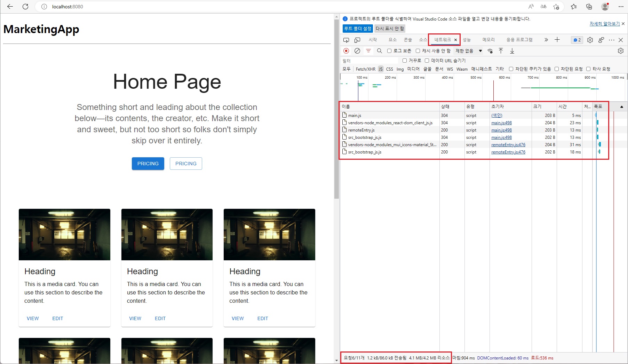Go back using the browser back arrow
The image size is (628, 364).
coord(10,7)
